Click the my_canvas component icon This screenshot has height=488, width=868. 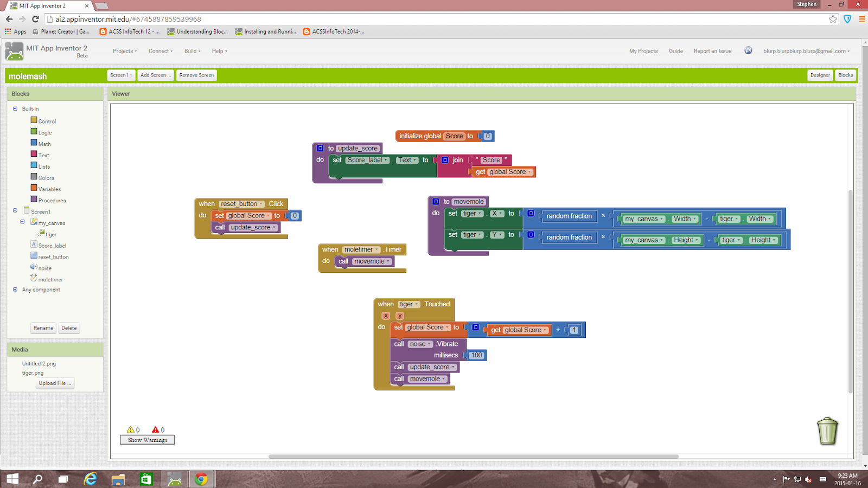34,222
